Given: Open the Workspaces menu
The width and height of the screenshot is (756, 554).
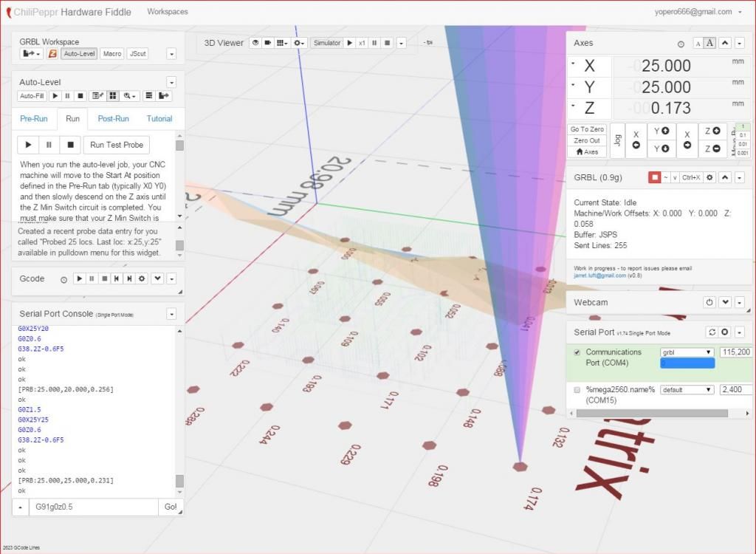Looking at the screenshot, I should tap(168, 12).
